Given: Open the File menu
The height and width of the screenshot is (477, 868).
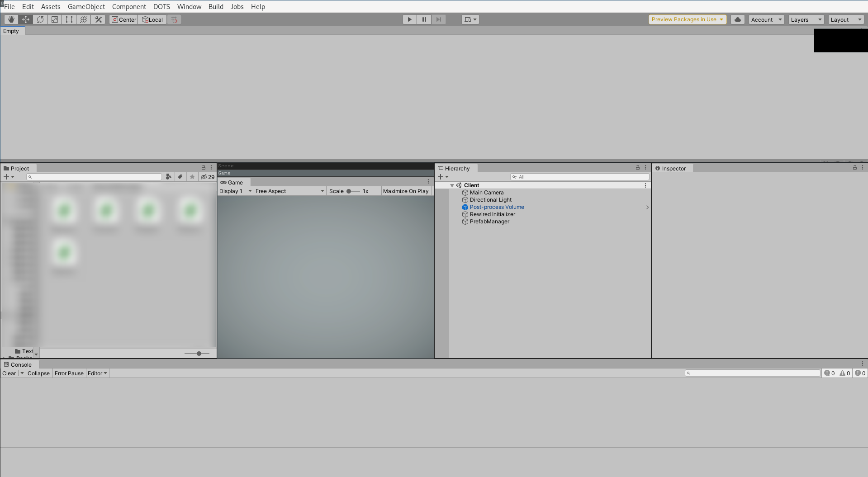Looking at the screenshot, I should click(9, 7).
